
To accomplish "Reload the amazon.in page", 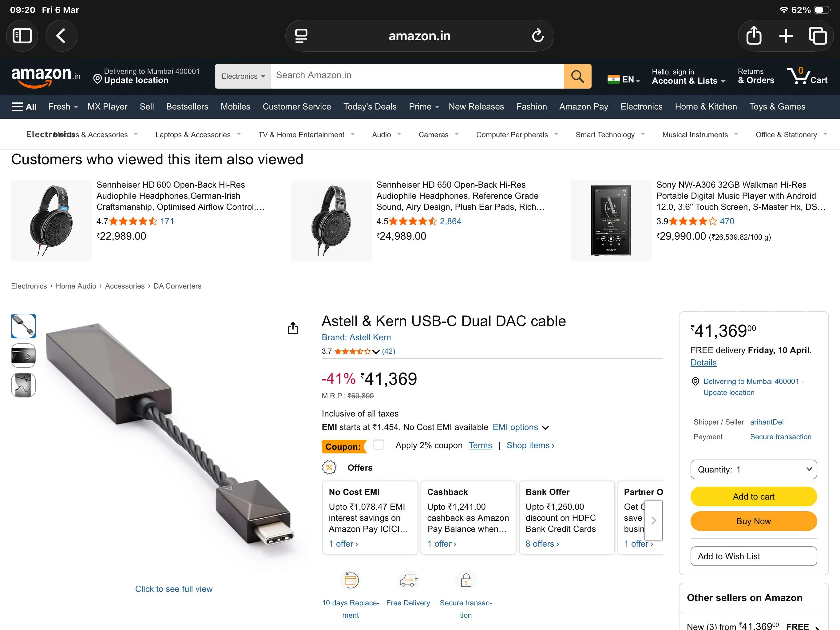I will coord(537,36).
